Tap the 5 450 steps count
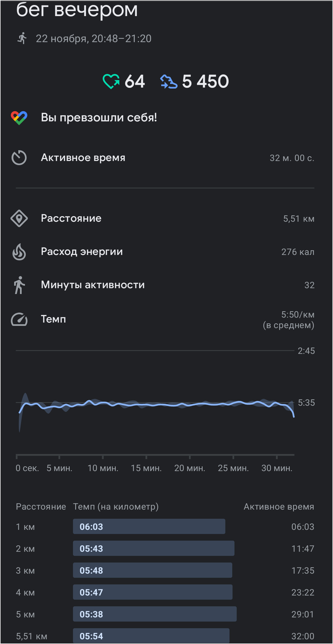 pos(205,81)
